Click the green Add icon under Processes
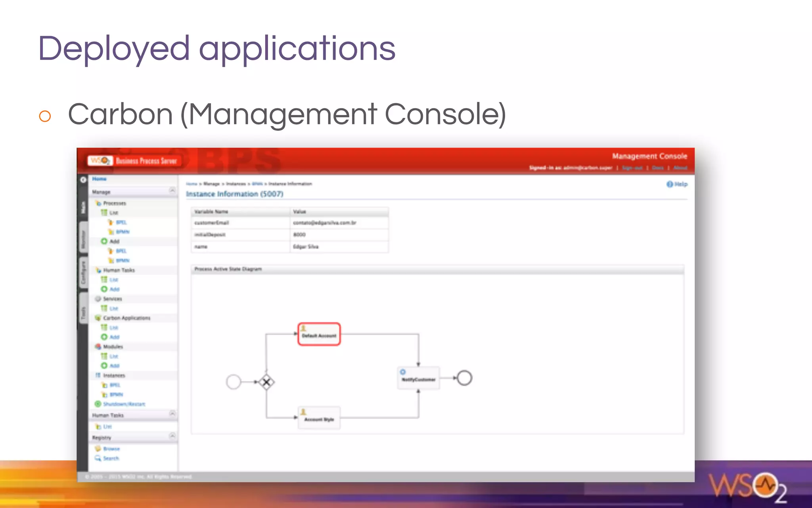The height and width of the screenshot is (508, 812). (104, 241)
